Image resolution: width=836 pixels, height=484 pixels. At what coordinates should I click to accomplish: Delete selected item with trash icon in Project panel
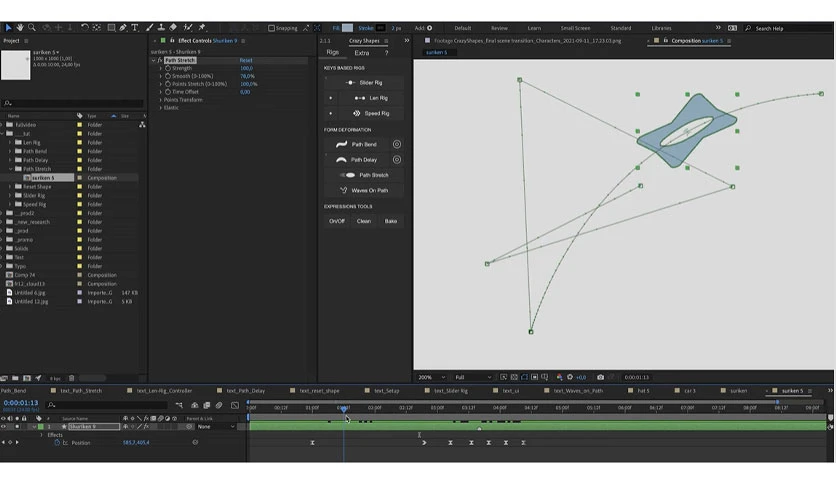pos(71,378)
